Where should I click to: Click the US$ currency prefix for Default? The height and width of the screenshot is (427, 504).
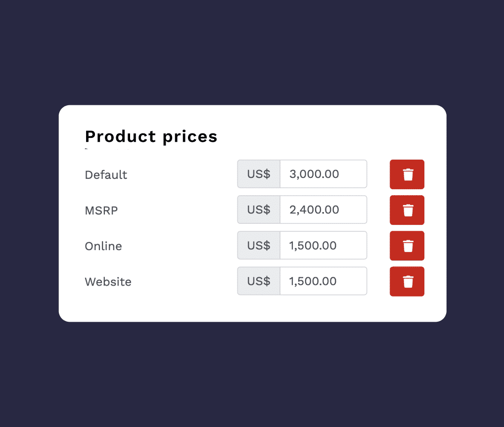click(x=259, y=174)
